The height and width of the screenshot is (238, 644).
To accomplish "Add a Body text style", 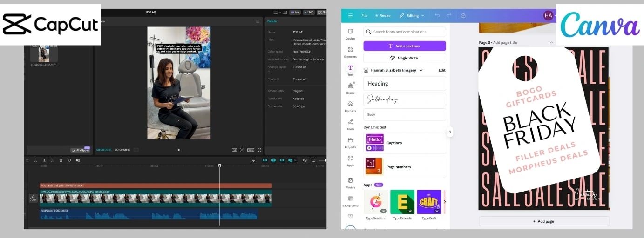I will click(405, 114).
